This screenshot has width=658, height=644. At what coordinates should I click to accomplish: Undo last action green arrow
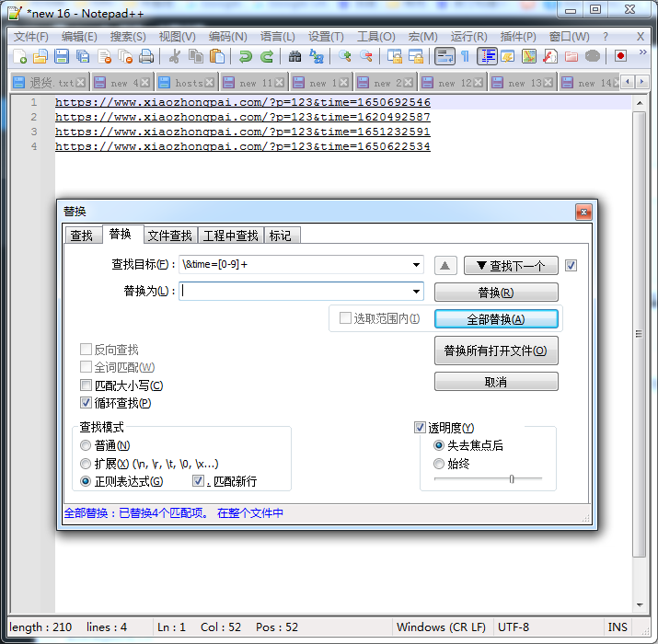(x=246, y=56)
